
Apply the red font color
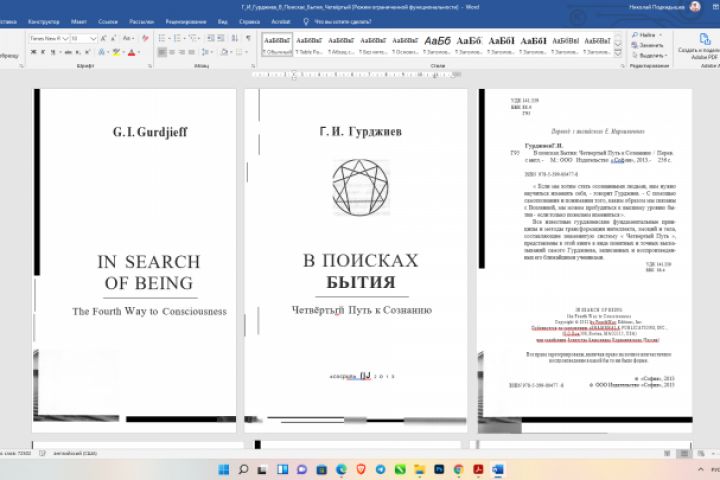coord(132,52)
